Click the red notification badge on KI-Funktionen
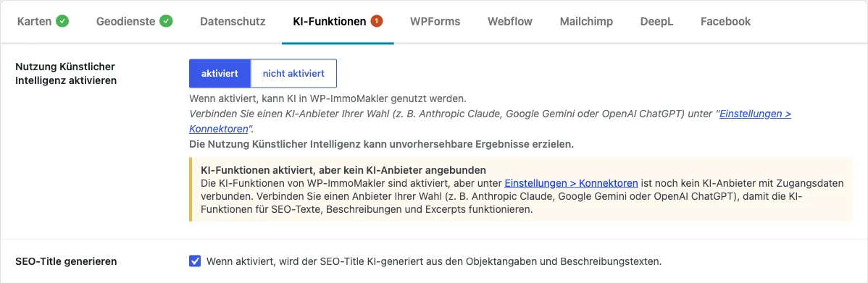 click(x=377, y=22)
